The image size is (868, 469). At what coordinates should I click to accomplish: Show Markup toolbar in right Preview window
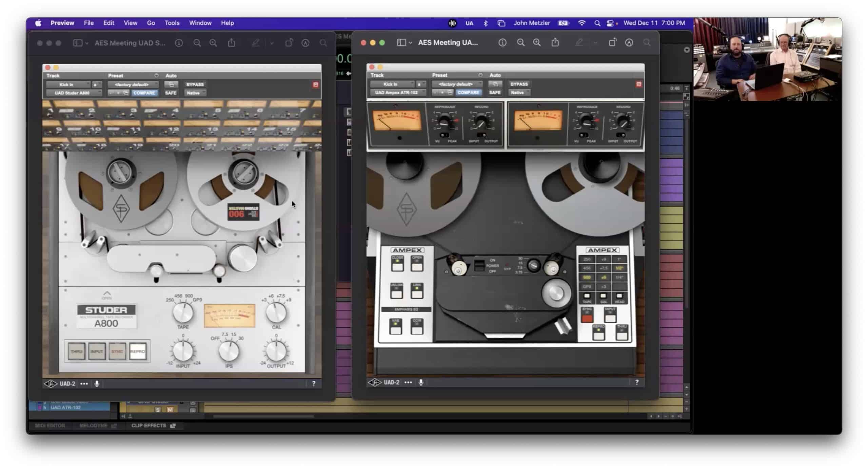[x=629, y=43]
